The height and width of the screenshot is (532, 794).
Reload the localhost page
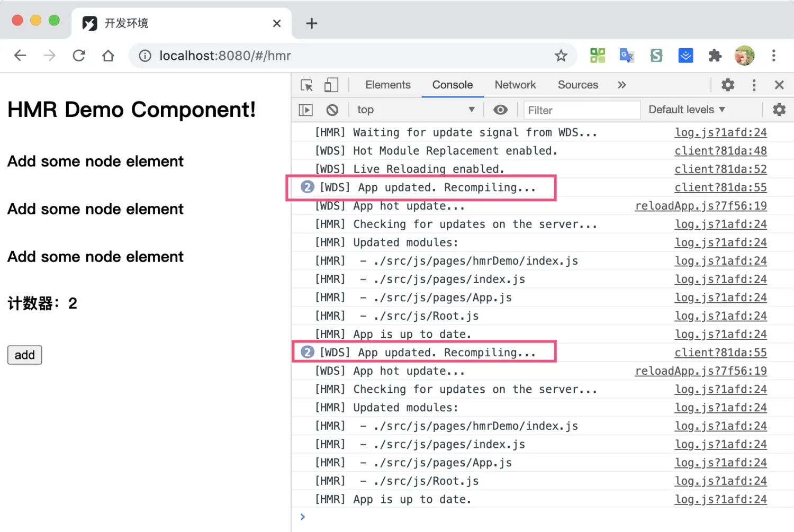pyautogui.click(x=79, y=56)
